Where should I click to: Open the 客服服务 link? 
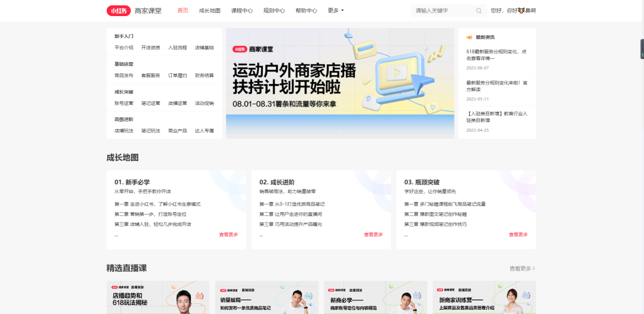[x=151, y=76]
